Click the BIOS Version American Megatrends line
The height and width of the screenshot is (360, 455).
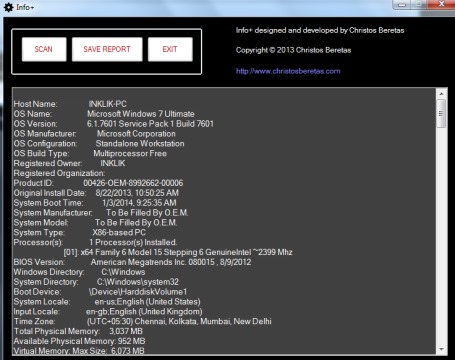pos(132,262)
